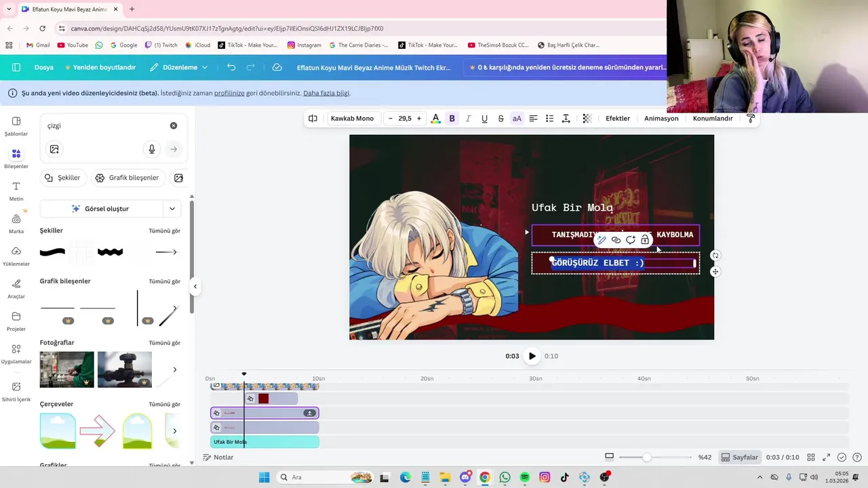Expand Fotoğraflar row with right chevron
This screenshot has height=488, width=868.
(174, 369)
